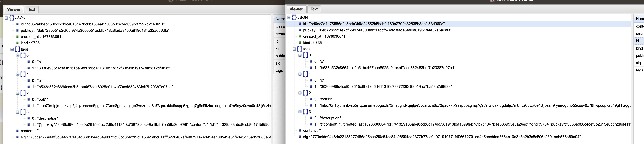Click the array icon for tag 0 in left viewer
Viewport: 644px width, 144px height.
(x=23, y=55)
